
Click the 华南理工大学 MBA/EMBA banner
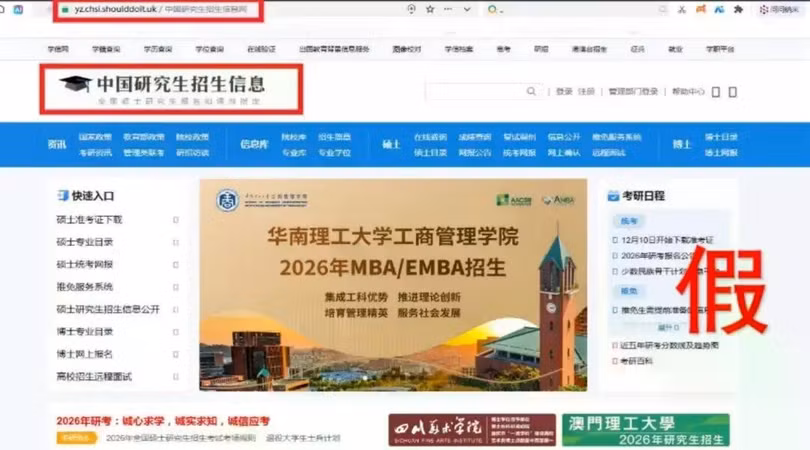coord(393,285)
